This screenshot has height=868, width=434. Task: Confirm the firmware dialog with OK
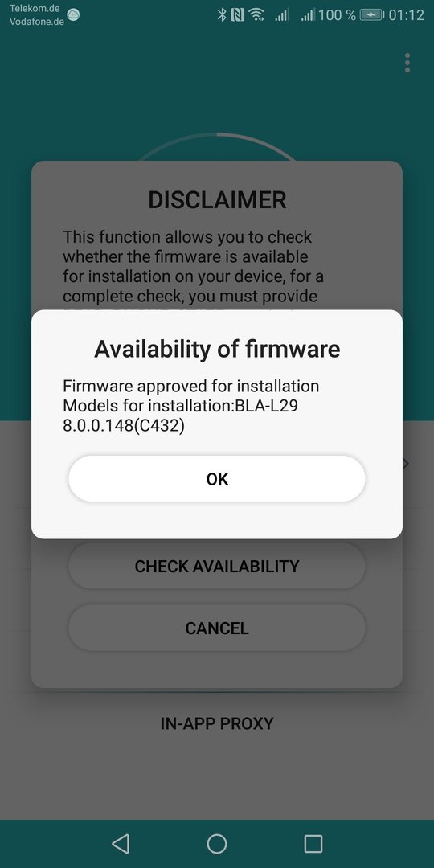click(217, 479)
